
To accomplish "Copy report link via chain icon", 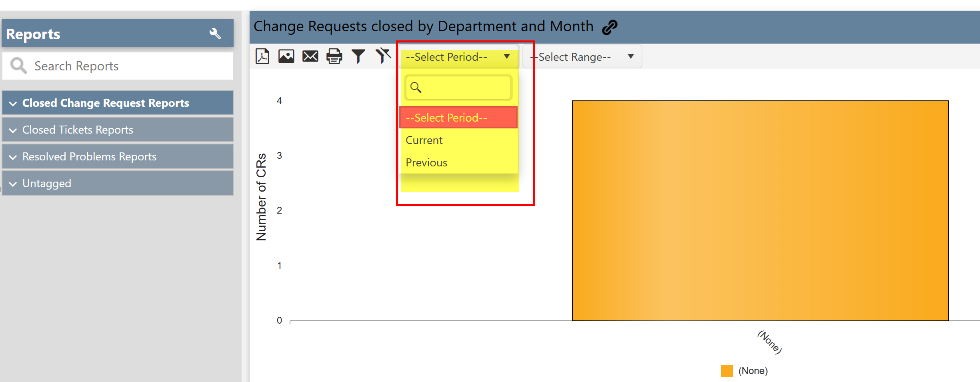I will (610, 27).
